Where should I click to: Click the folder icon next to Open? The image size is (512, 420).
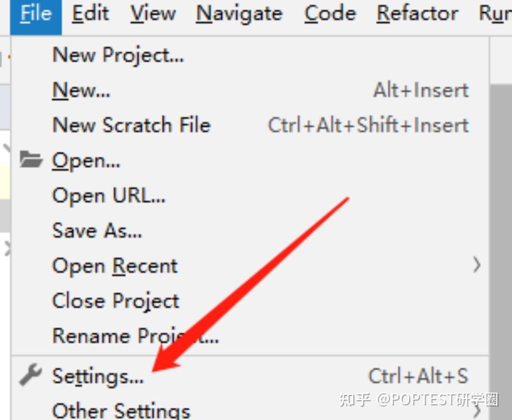coord(30,159)
